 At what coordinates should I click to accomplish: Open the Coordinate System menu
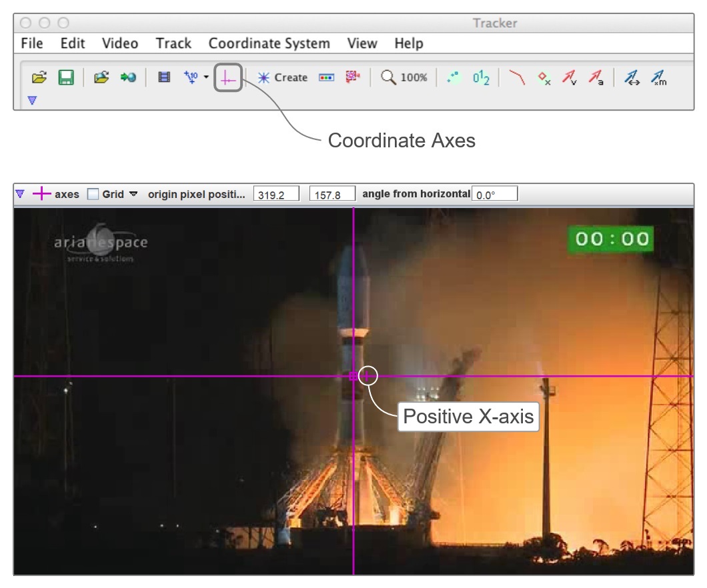[269, 43]
